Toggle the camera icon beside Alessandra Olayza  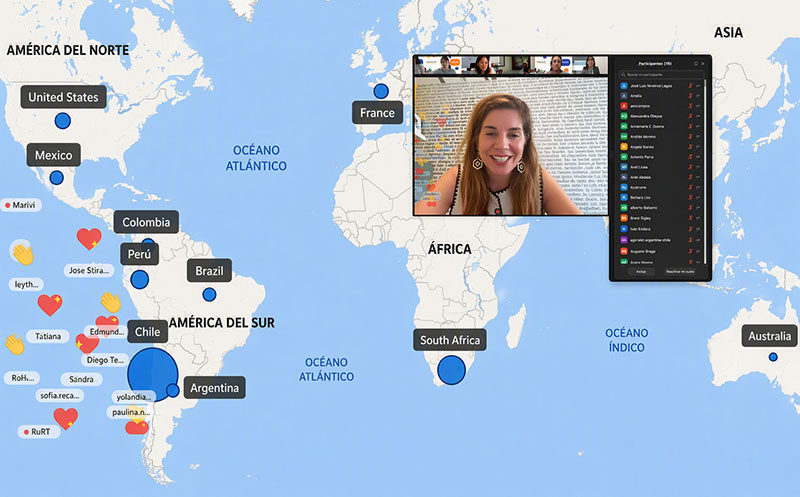pos(698,116)
